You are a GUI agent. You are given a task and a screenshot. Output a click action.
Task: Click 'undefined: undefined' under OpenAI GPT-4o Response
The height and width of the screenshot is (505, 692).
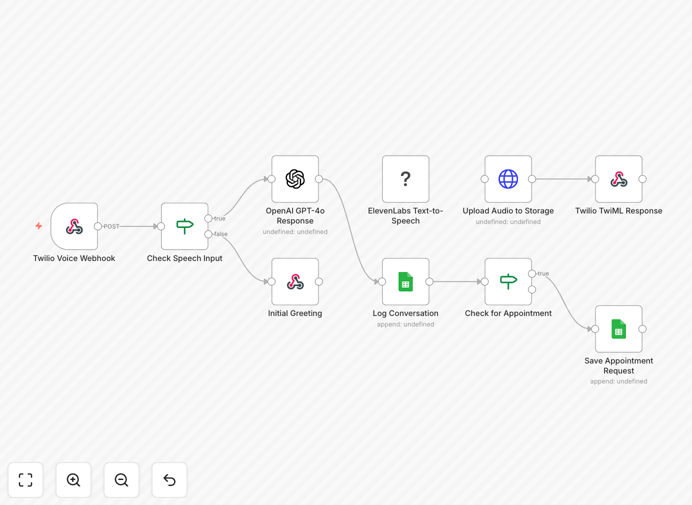tap(295, 232)
